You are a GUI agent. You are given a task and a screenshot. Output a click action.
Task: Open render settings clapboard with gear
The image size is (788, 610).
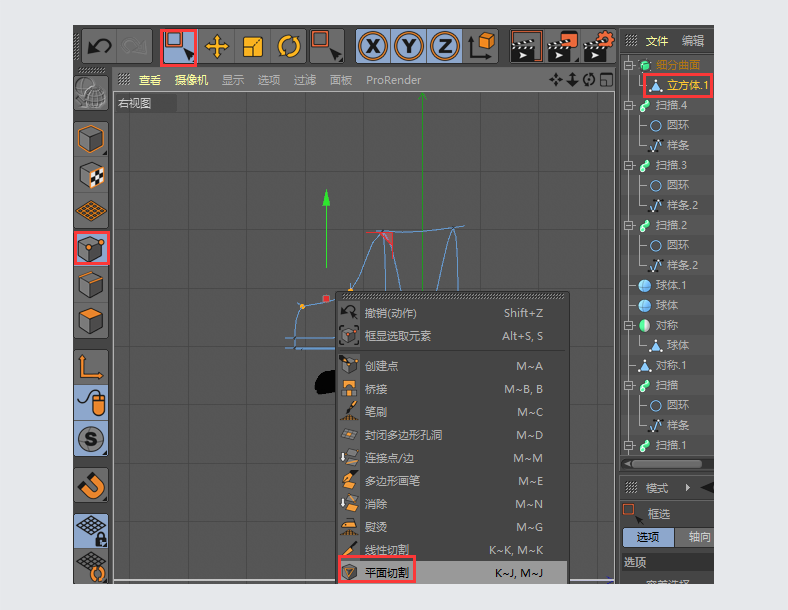coord(598,47)
